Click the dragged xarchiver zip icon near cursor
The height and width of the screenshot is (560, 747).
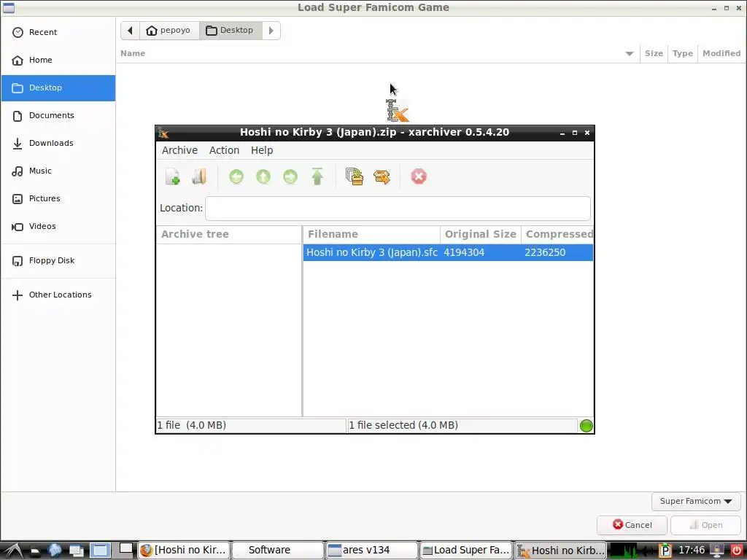(397, 111)
